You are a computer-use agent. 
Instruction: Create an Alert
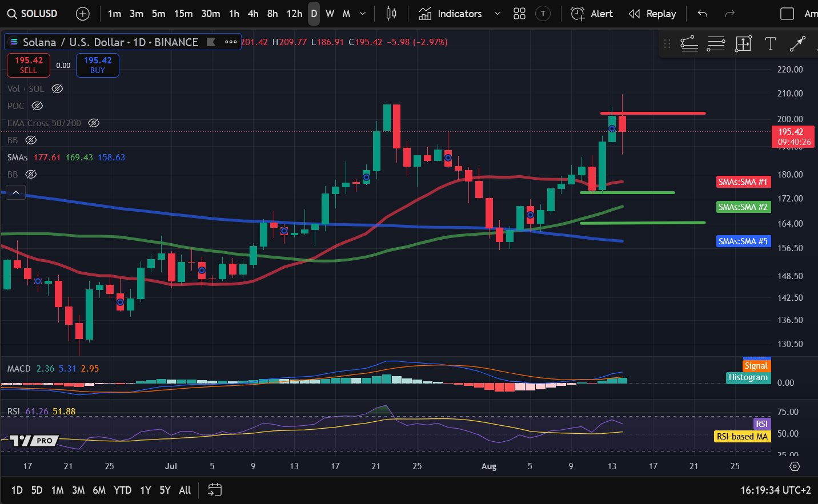click(x=592, y=14)
